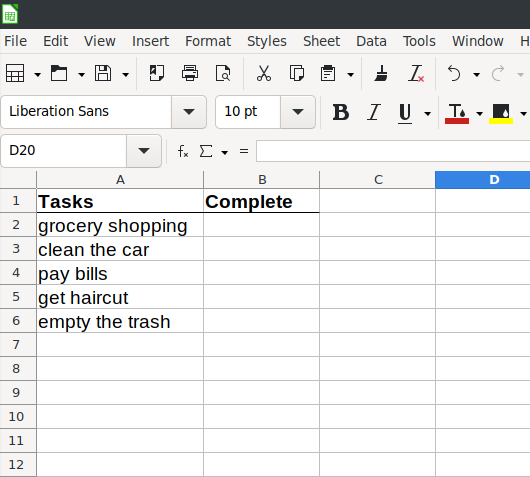The width and height of the screenshot is (530, 477).
Task: Apply the yellow background color swatch
Action: 501,113
